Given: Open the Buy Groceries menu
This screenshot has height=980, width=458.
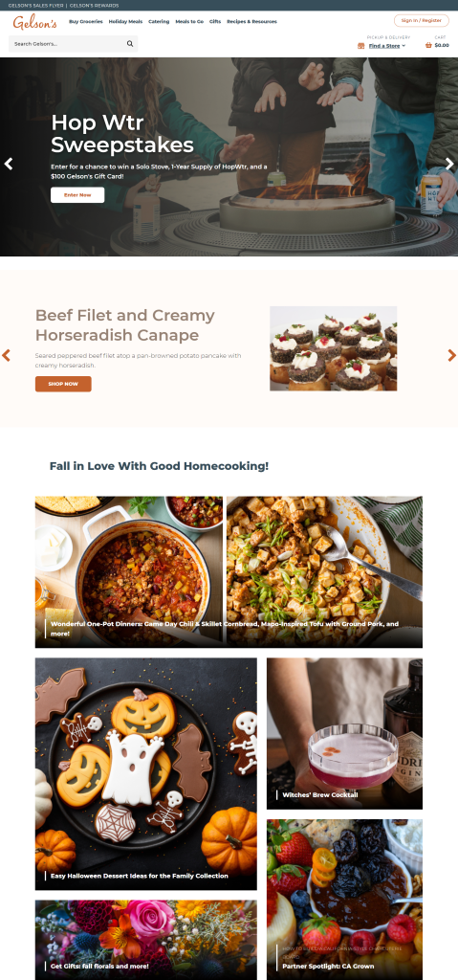Looking at the screenshot, I should (x=86, y=21).
